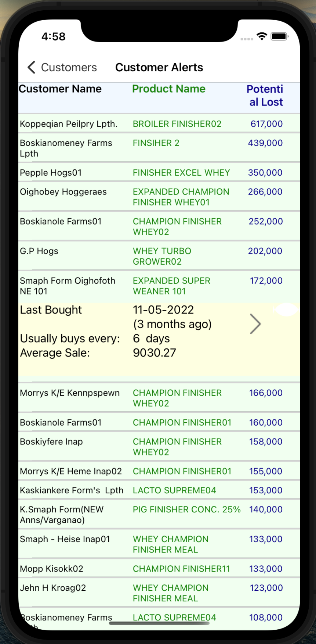Select the 166,000 potential lost value
This screenshot has width=316, height=644.
[x=266, y=393]
